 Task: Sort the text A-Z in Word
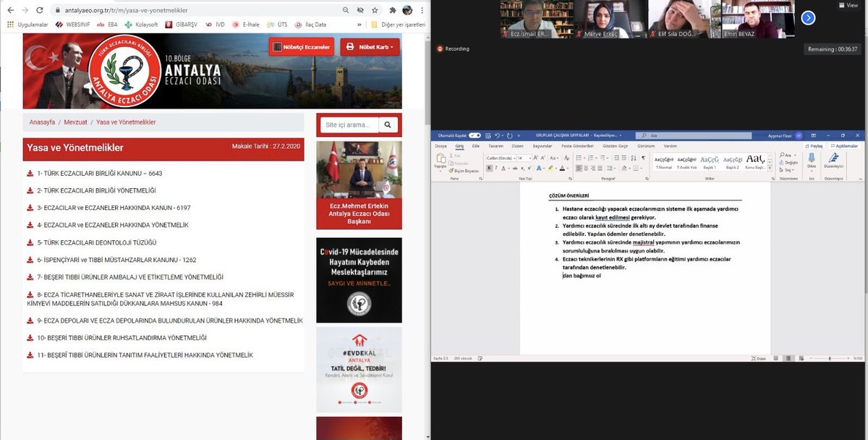tap(633, 158)
